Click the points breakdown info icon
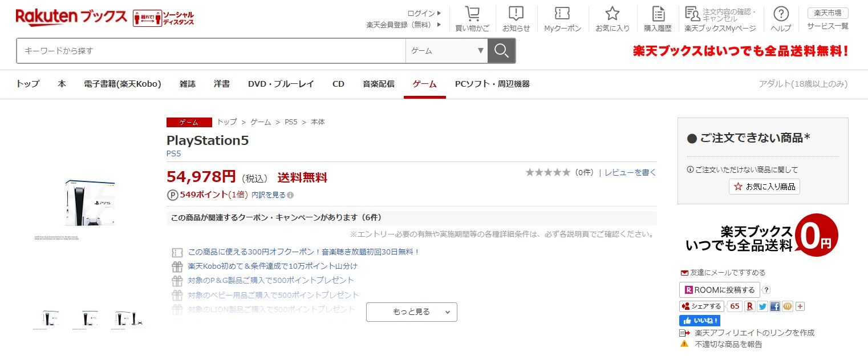The width and height of the screenshot is (868, 360). (x=291, y=195)
